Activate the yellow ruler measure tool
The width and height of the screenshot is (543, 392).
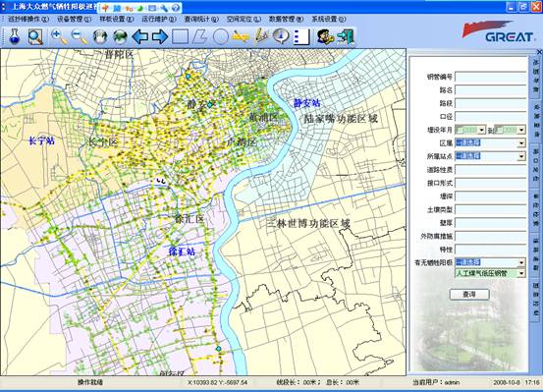click(x=241, y=36)
